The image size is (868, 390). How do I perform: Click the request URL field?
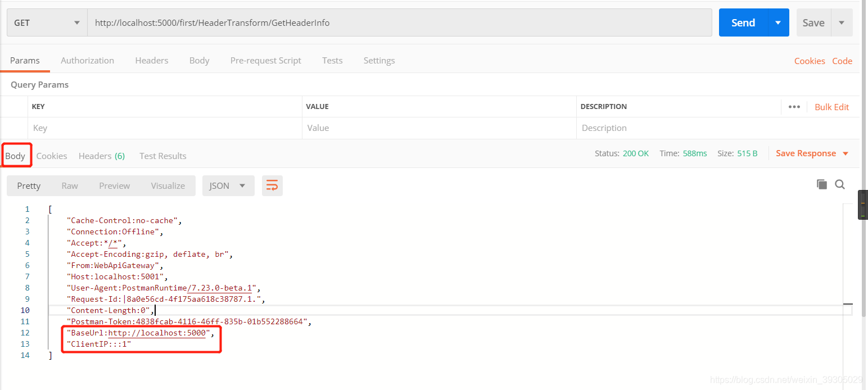(400, 23)
